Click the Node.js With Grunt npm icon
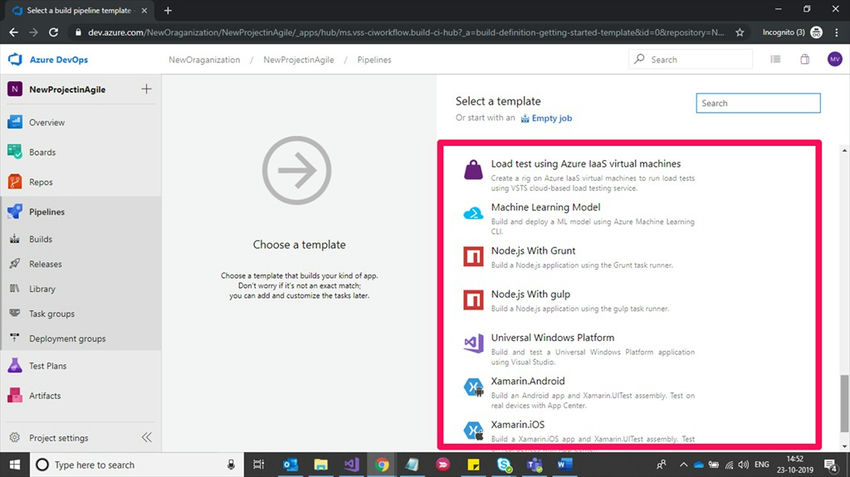850x477 pixels. tap(473, 256)
